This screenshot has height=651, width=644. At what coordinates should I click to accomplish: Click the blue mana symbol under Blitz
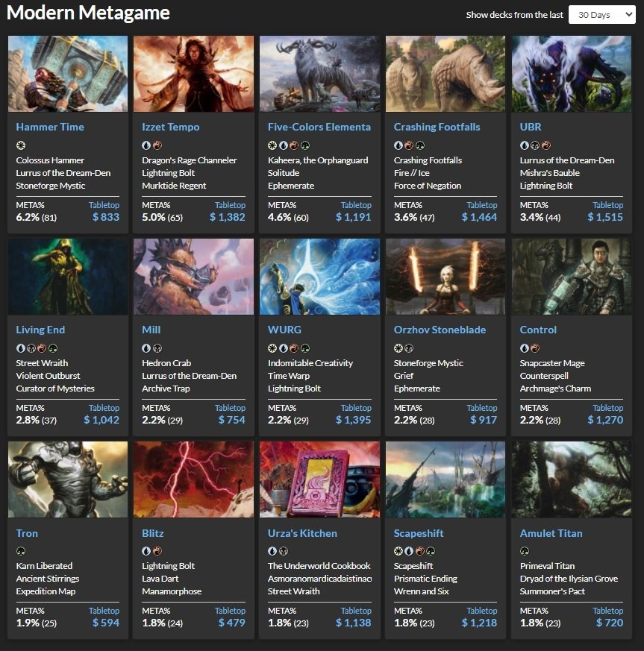(146, 551)
